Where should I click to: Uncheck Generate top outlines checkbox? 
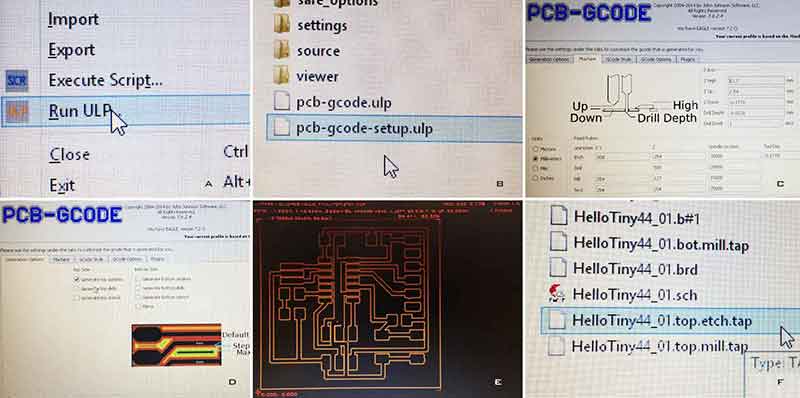point(77,279)
